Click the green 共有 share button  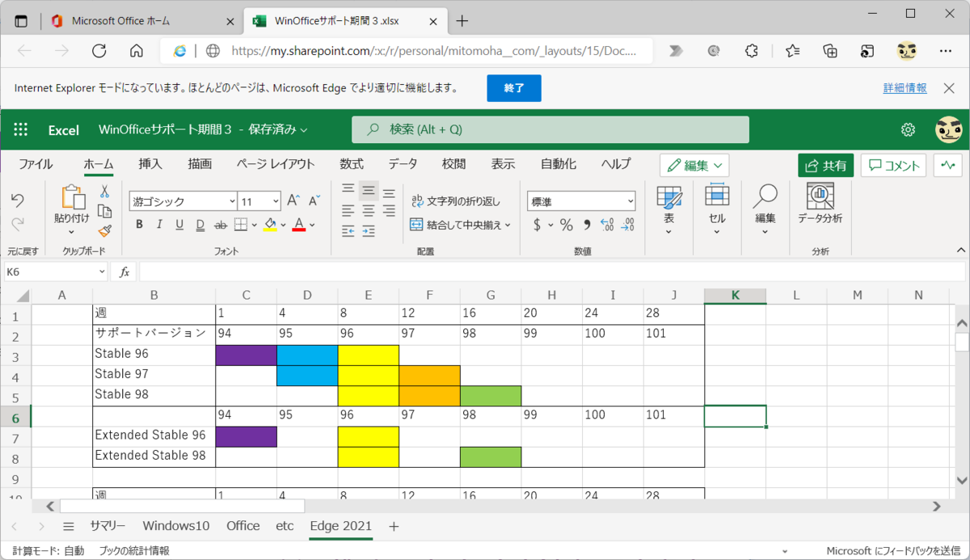point(825,166)
